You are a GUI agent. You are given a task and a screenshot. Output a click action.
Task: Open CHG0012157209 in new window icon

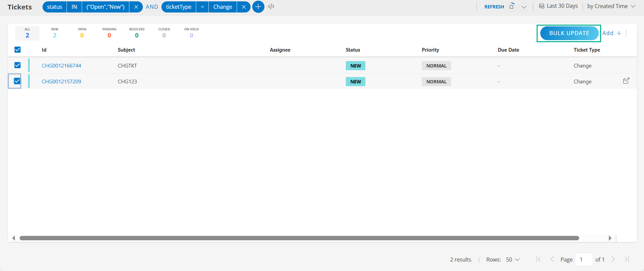(626, 81)
